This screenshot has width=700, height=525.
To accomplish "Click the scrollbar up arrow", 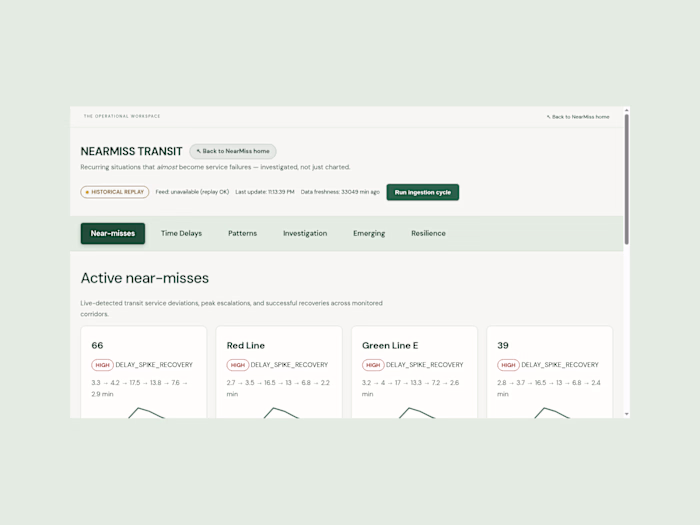I will [627, 110].
